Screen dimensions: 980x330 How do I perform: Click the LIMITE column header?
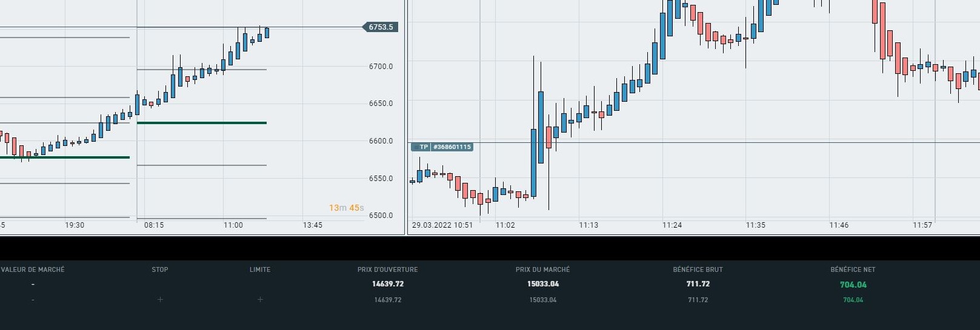(x=260, y=269)
